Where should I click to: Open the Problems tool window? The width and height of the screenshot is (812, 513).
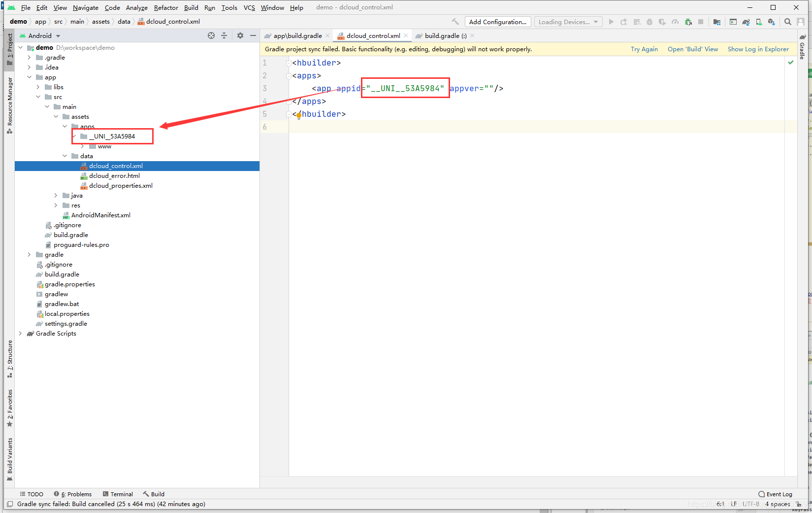(x=73, y=494)
